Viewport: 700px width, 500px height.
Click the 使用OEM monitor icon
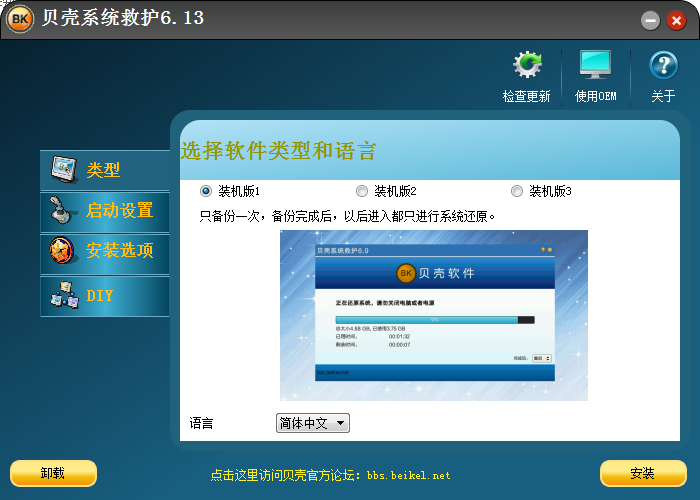tap(595, 66)
